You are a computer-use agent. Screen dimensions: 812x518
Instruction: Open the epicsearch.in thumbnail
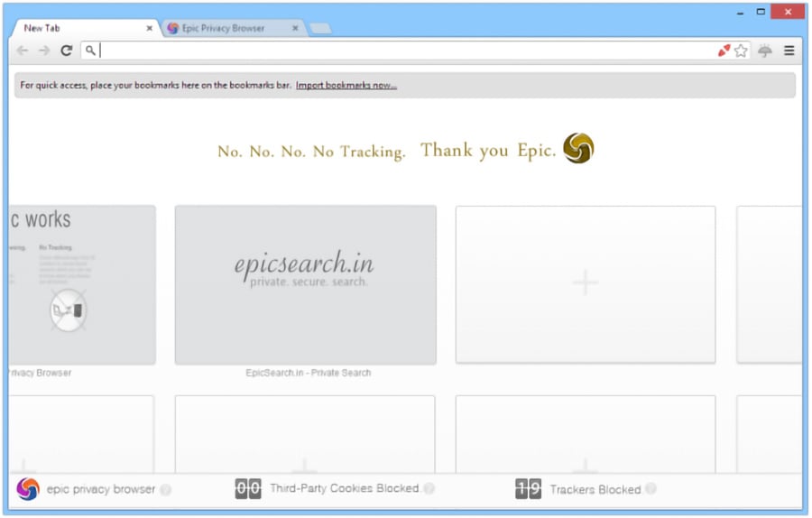pyautogui.click(x=306, y=285)
